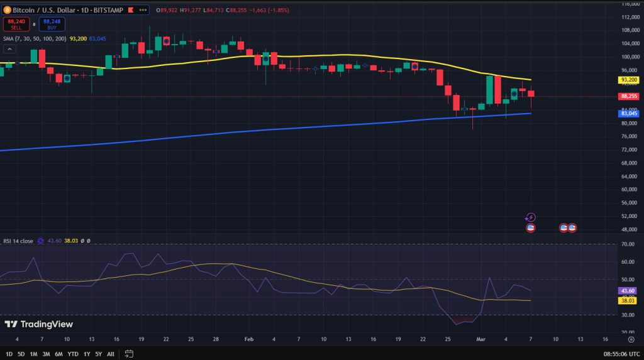This screenshot has width=644, height=360.
Task: Click the 38.03 value in the RSI legend
Action: click(x=71, y=241)
